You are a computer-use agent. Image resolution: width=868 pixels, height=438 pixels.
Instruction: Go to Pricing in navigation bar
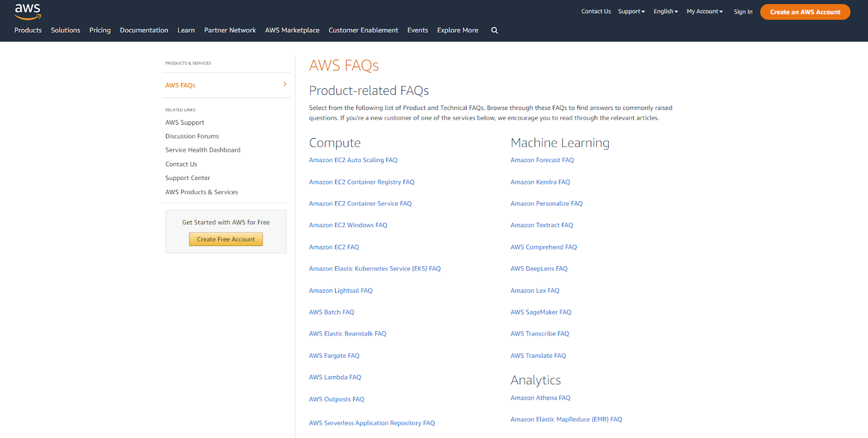point(100,30)
